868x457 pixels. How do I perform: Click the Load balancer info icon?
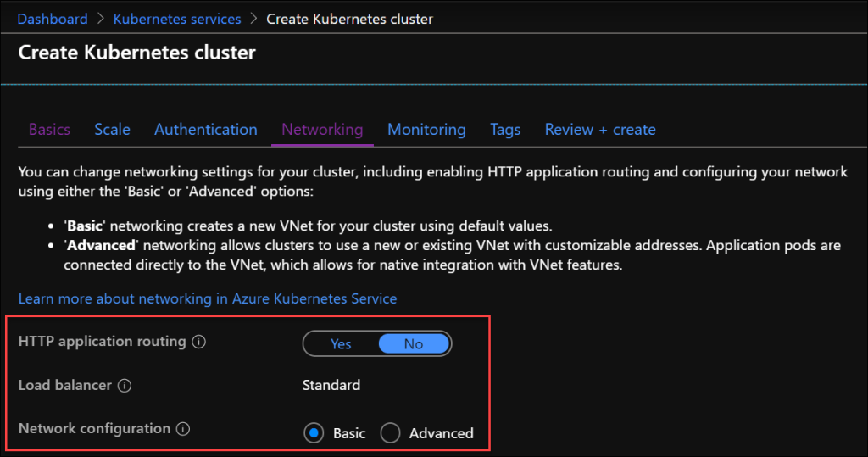[x=125, y=386]
